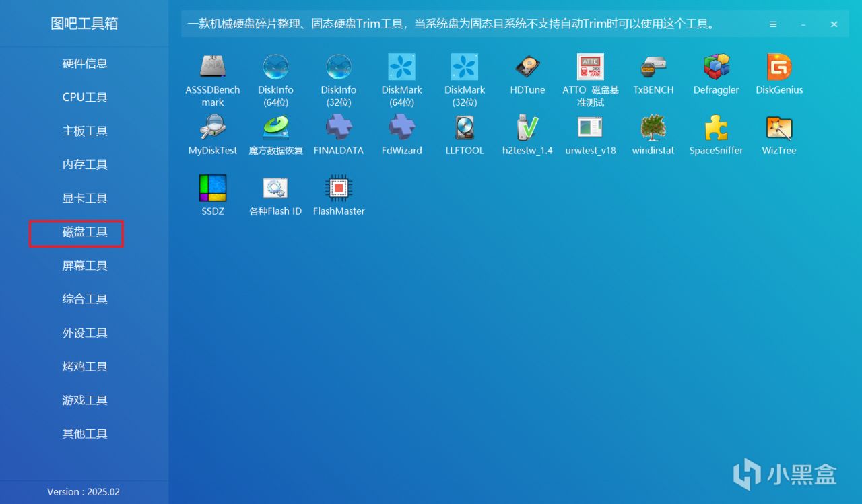Image resolution: width=862 pixels, height=504 pixels.
Task: Show 其他工具 category
Action: click(x=85, y=434)
